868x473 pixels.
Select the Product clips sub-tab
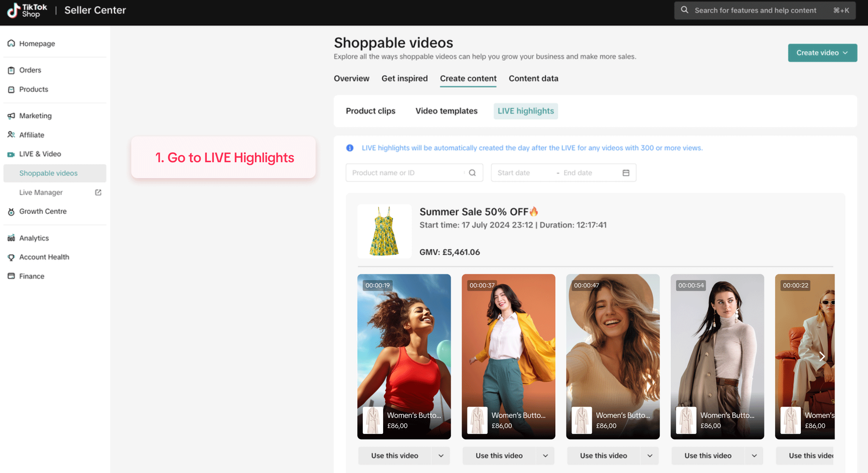click(x=371, y=111)
